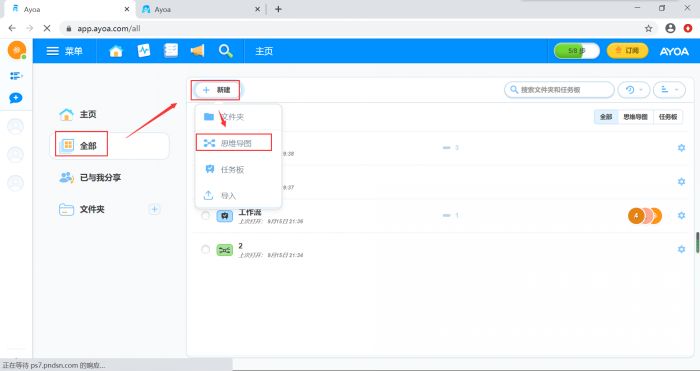Open the 菜单 hamburger menu

(65, 51)
